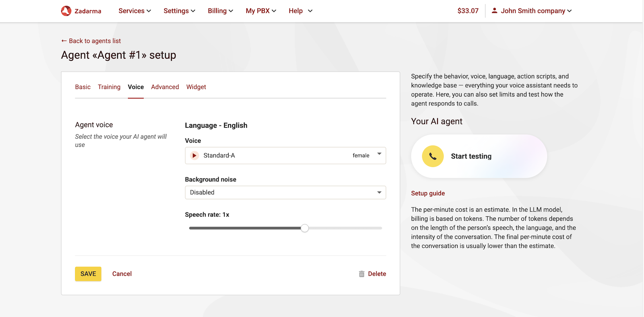Click the SAVE button

click(x=88, y=274)
